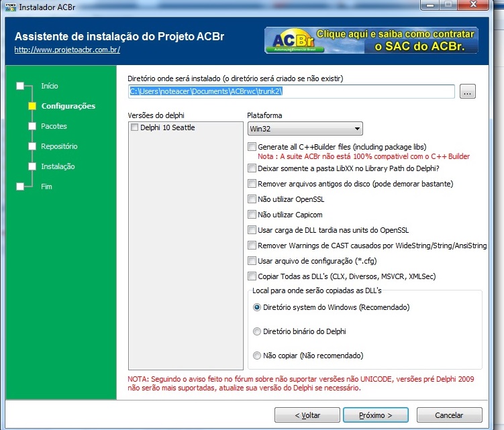The height and width of the screenshot is (430, 504).
Task: Select Diretório binário do Delphi radio
Action: [x=257, y=331]
